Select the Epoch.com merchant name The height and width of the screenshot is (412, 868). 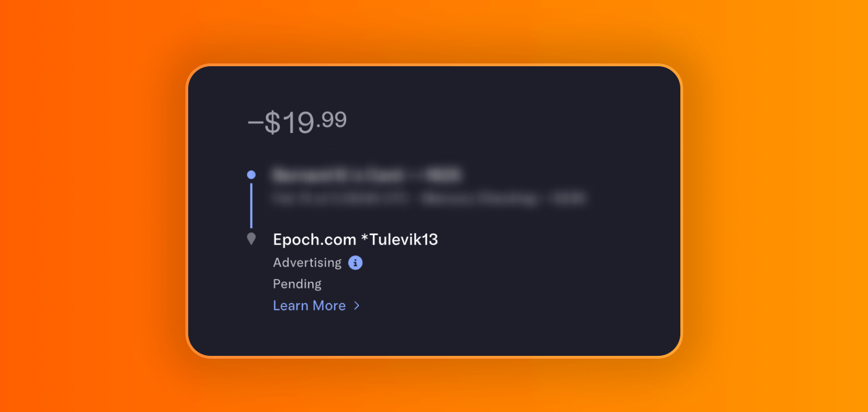[x=315, y=240]
